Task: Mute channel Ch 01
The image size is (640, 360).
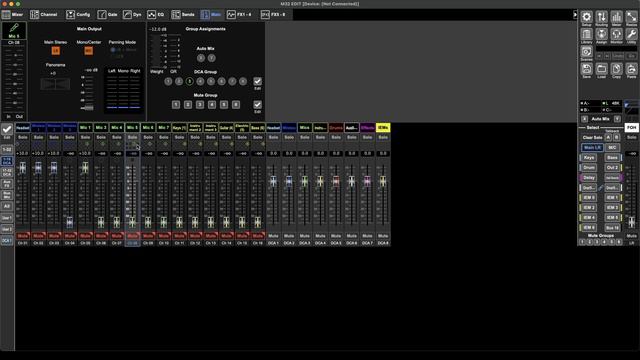Action: pyautogui.click(x=22, y=236)
